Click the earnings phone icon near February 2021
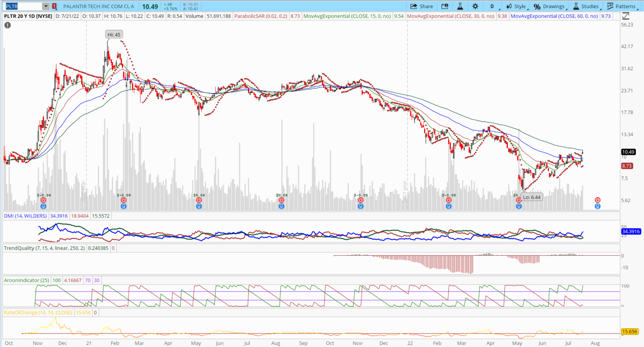 point(124,200)
